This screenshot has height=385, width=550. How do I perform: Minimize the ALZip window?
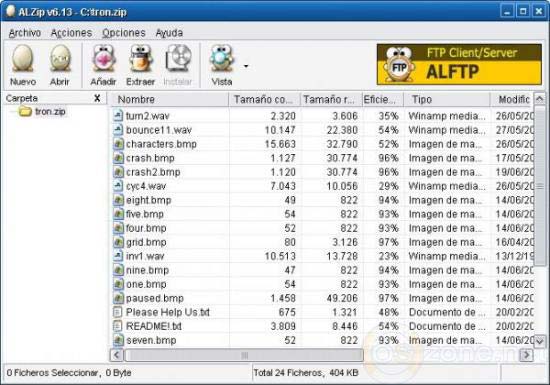pyautogui.click(x=507, y=11)
